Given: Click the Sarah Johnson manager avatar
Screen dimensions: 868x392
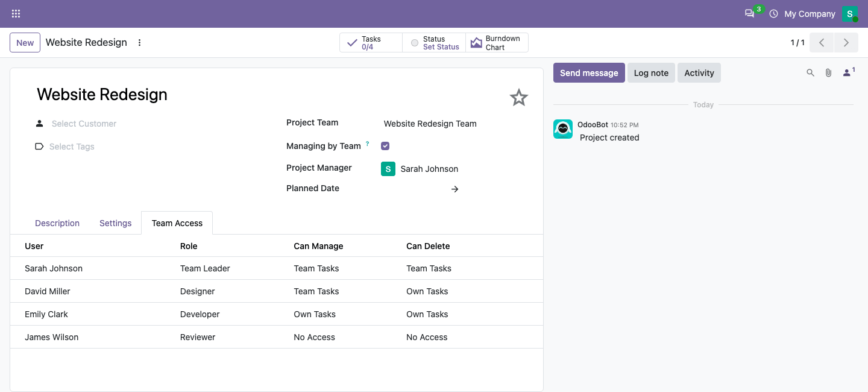Looking at the screenshot, I should pyautogui.click(x=388, y=169).
